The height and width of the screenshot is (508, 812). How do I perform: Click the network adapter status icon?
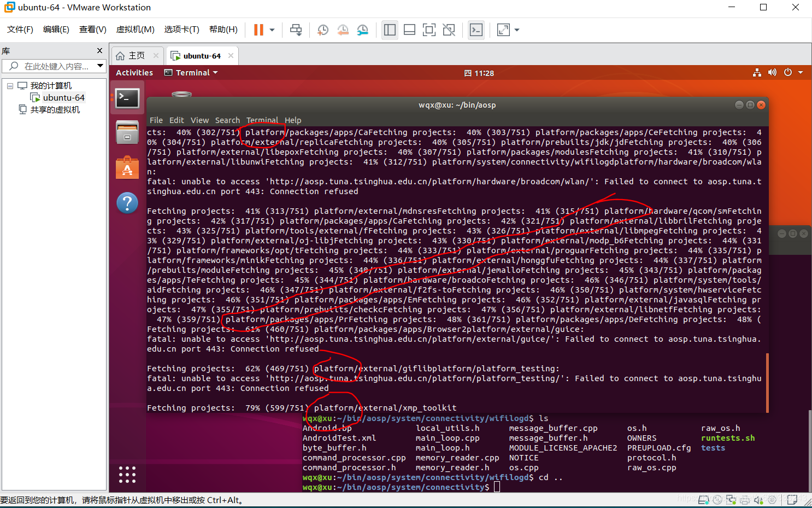coord(731,499)
